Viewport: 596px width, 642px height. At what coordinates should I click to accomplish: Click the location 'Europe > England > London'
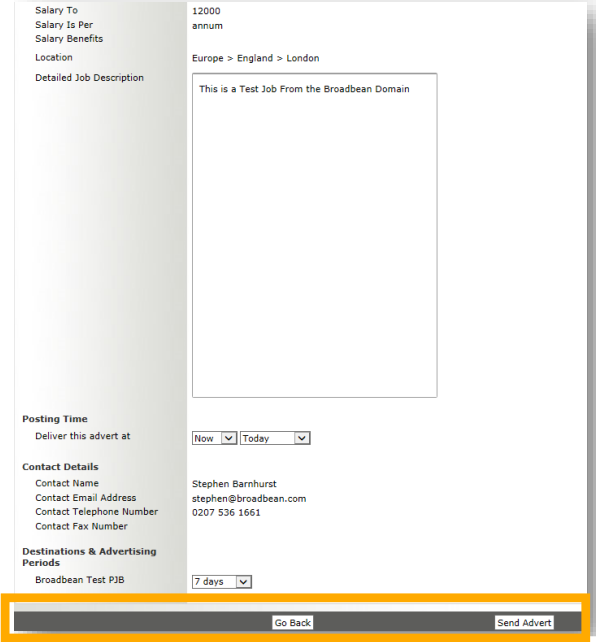point(255,58)
